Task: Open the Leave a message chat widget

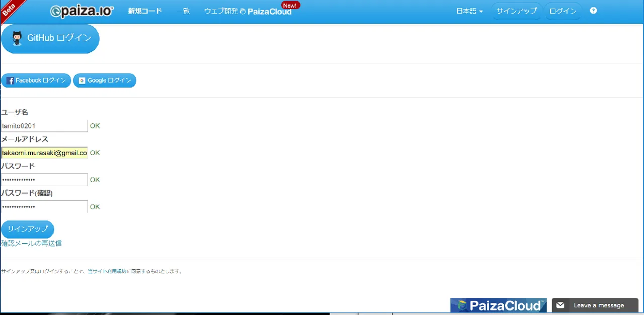Action: 595,305
